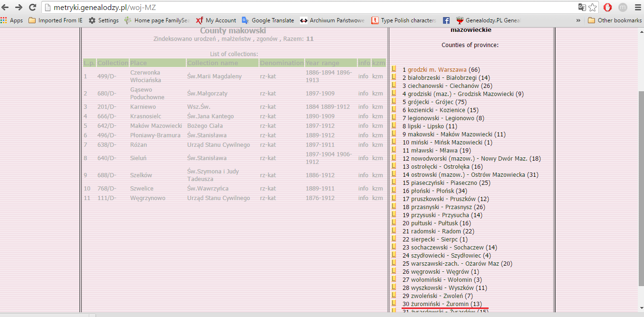Click kzm link for the Maków Mazowiecki row
The image size is (644, 317).
point(378,126)
